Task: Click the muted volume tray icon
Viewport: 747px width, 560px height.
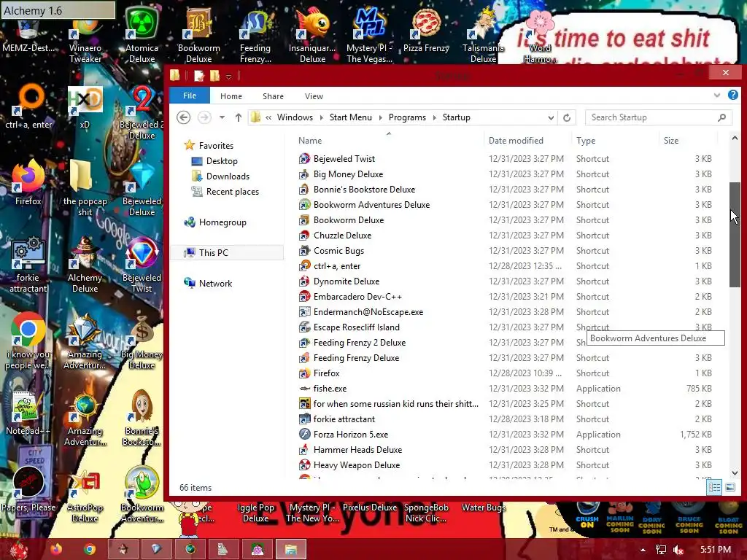Action: pos(678,550)
